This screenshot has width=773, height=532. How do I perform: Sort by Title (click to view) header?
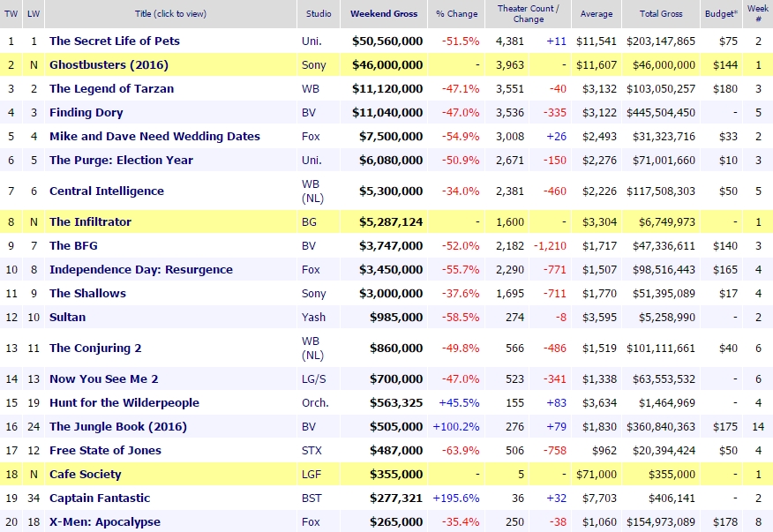pyautogui.click(x=170, y=14)
